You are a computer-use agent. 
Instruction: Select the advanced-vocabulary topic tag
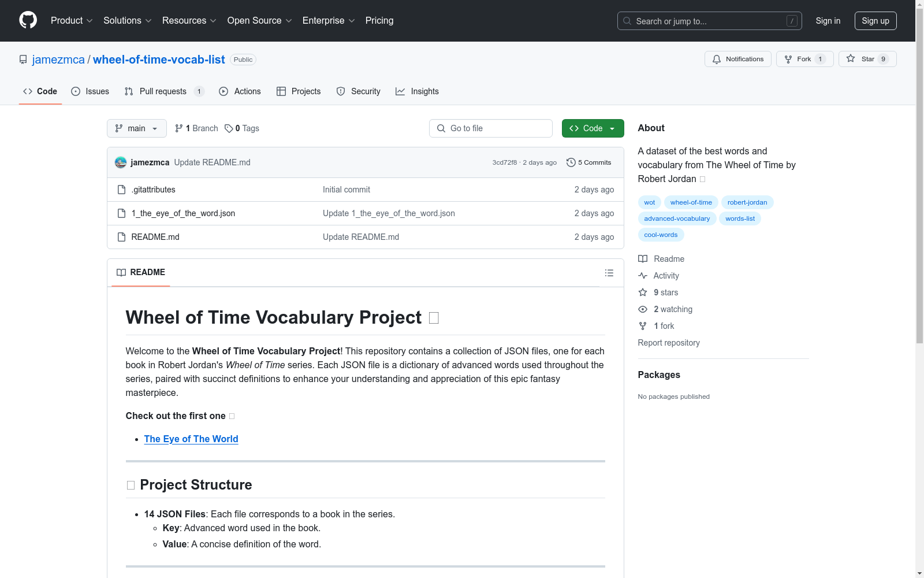point(677,218)
